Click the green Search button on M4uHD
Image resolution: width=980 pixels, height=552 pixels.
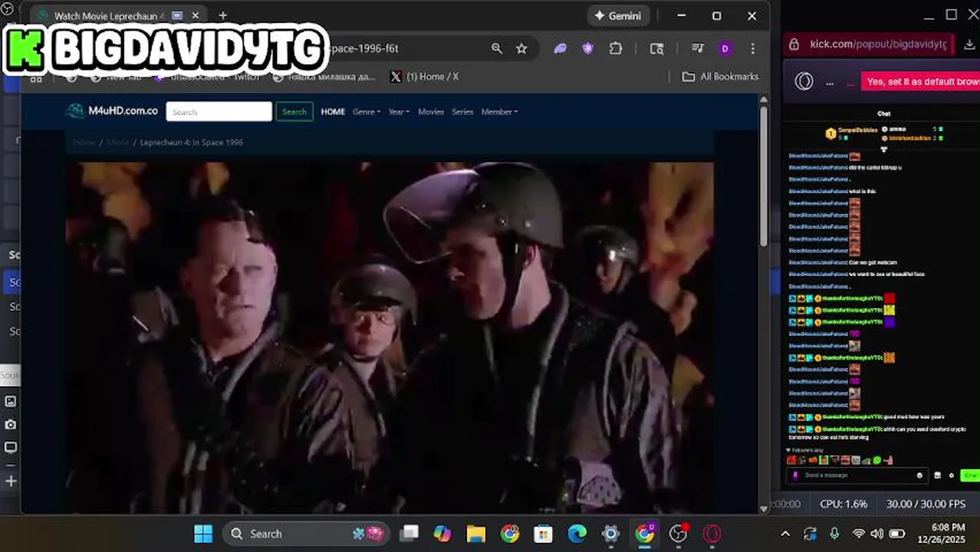click(x=294, y=112)
